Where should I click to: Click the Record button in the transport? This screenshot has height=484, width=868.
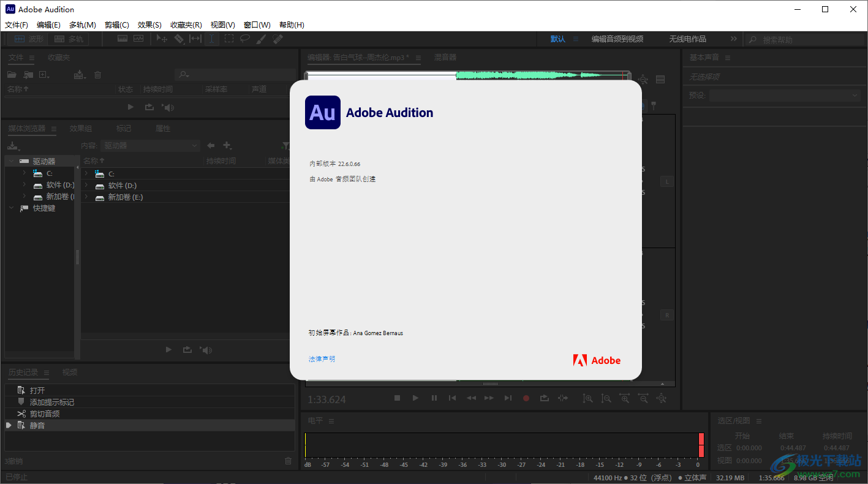526,398
